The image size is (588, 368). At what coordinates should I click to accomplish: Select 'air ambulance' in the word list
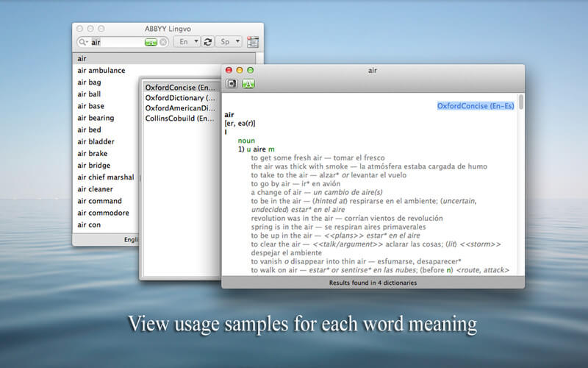coord(101,70)
